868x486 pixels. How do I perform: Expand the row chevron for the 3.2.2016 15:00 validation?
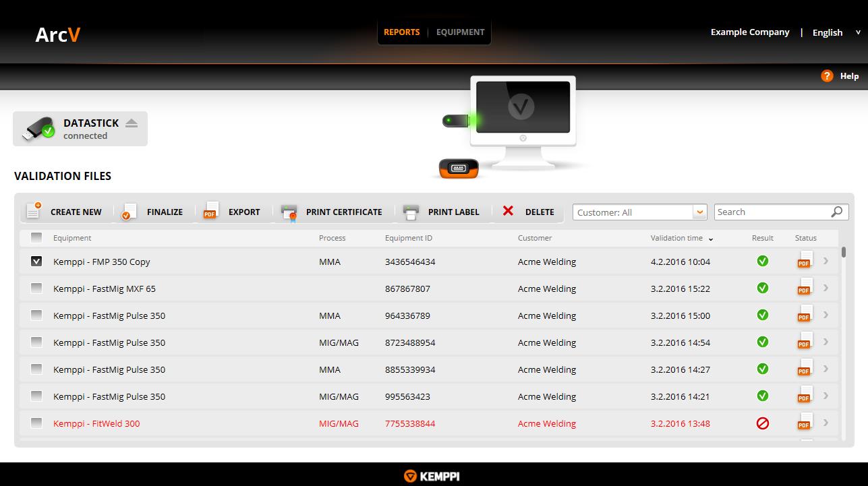coord(826,315)
